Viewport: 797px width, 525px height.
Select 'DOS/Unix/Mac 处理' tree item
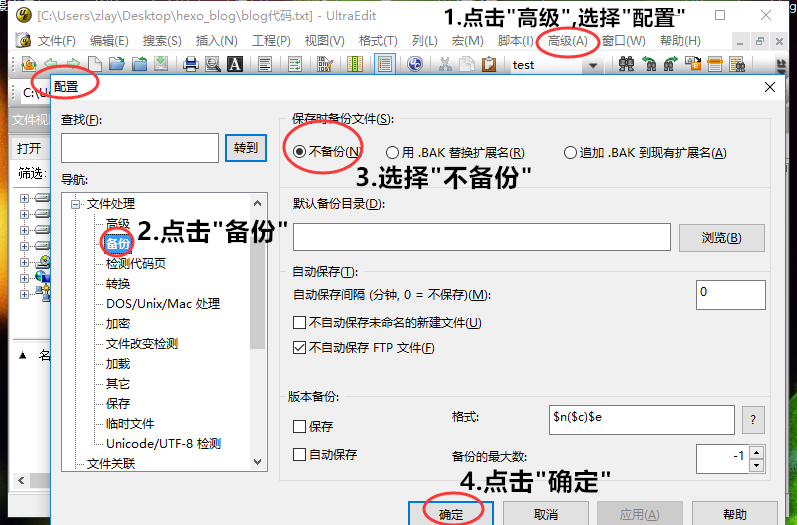point(163,303)
